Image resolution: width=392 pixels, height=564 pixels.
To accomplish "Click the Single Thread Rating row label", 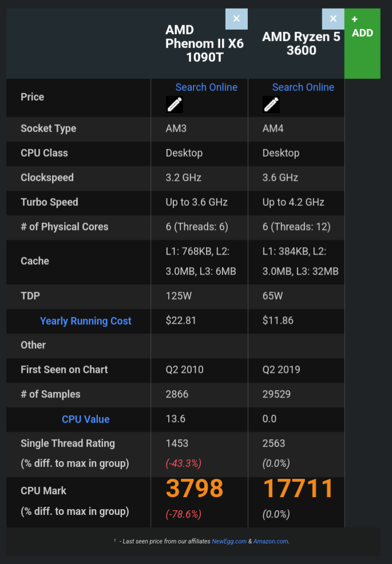I will coord(68,443).
